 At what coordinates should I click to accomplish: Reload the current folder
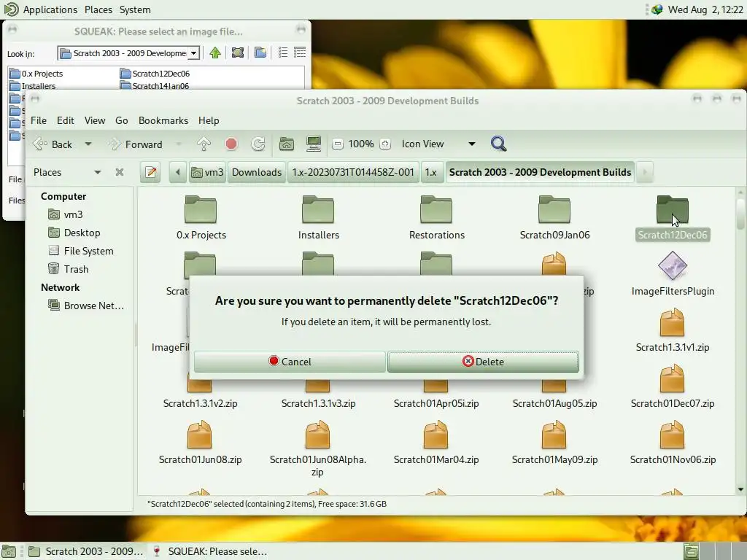pos(258,144)
